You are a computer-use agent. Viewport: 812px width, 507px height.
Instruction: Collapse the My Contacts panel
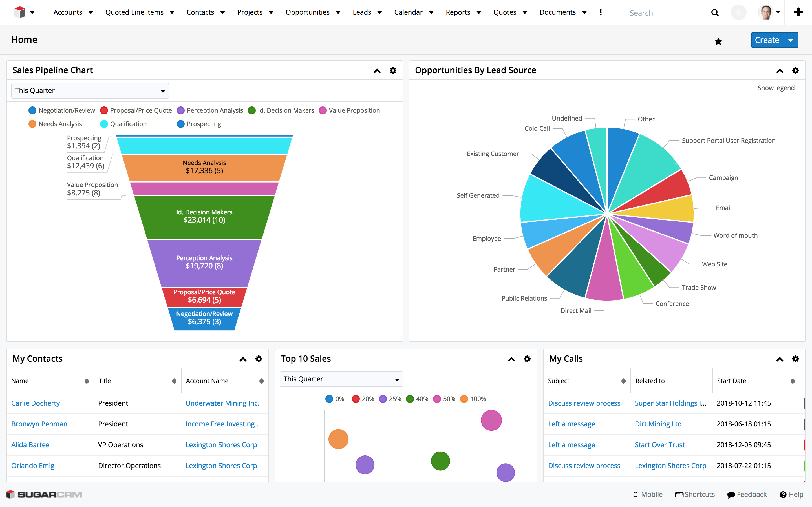coord(243,358)
